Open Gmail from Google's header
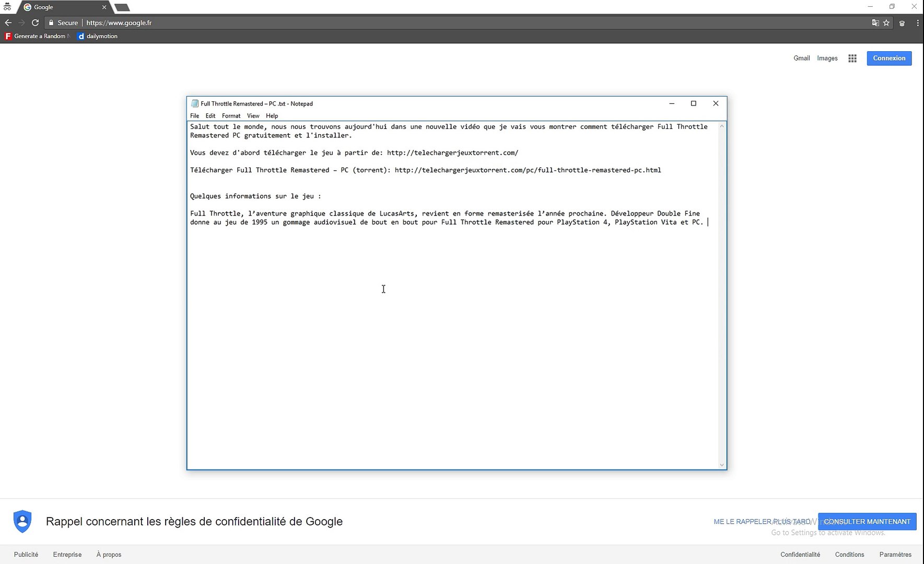Screen dimensions: 924x564 tap(801, 58)
